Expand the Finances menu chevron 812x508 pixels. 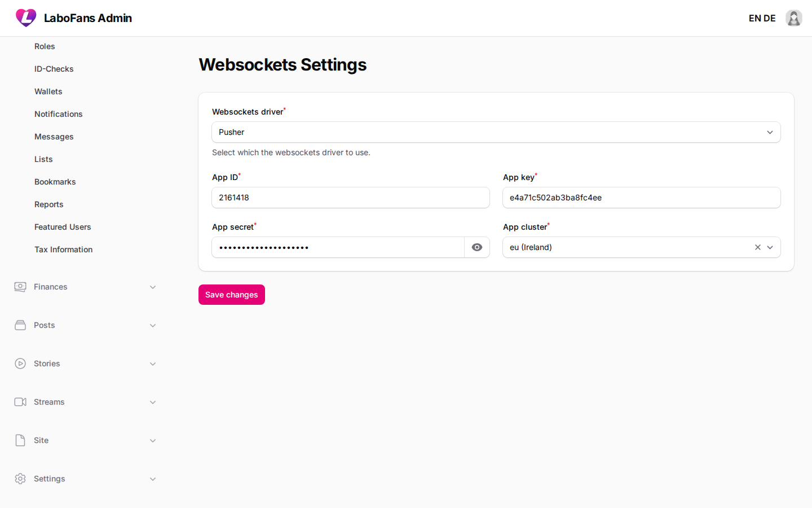tap(153, 287)
